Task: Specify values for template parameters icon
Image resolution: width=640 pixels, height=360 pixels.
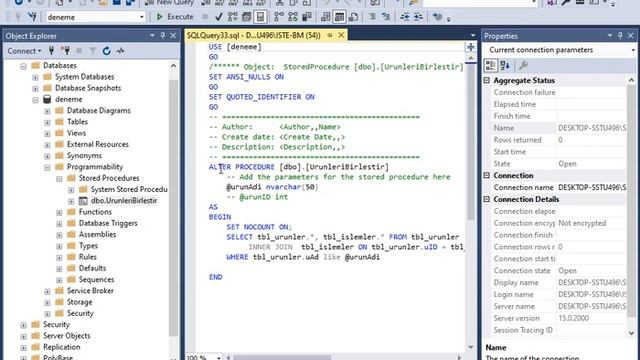Action: (437, 17)
